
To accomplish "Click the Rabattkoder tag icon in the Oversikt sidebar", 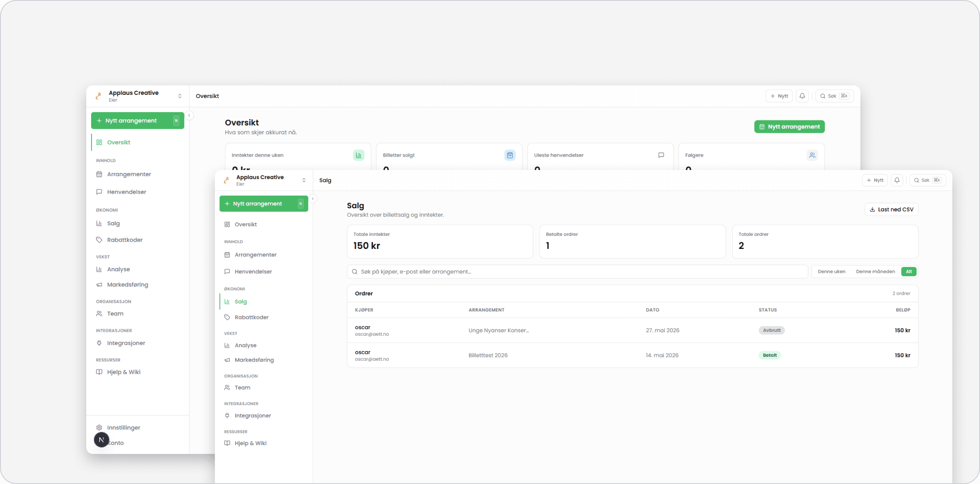I will coord(99,240).
